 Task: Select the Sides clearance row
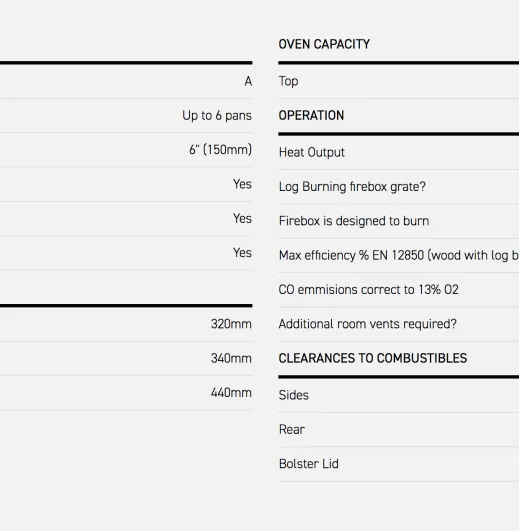click(398, 396)
